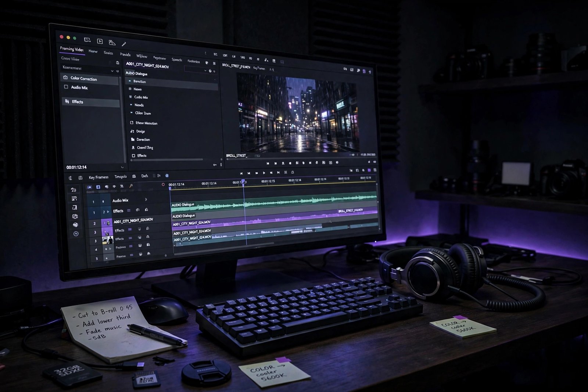Select the magnifier tool in the timeline toolbar

click(x=131, y=186)
